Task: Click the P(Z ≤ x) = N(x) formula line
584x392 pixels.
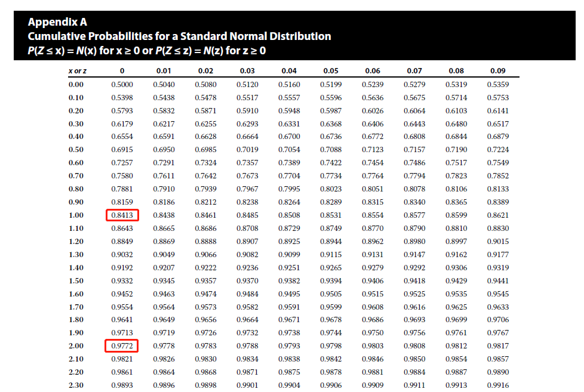Action: click(146, 51)
